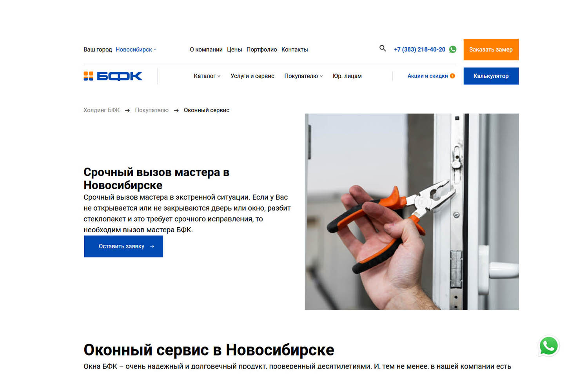The height and width of the screenshot is (392, 588).
Task: Follow the Холдинг БФК breadcrumb link
Action: (102, 110)
